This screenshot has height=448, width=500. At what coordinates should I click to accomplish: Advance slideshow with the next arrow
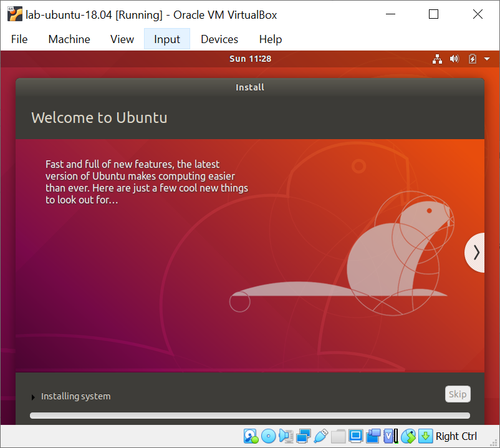[475, 253]
